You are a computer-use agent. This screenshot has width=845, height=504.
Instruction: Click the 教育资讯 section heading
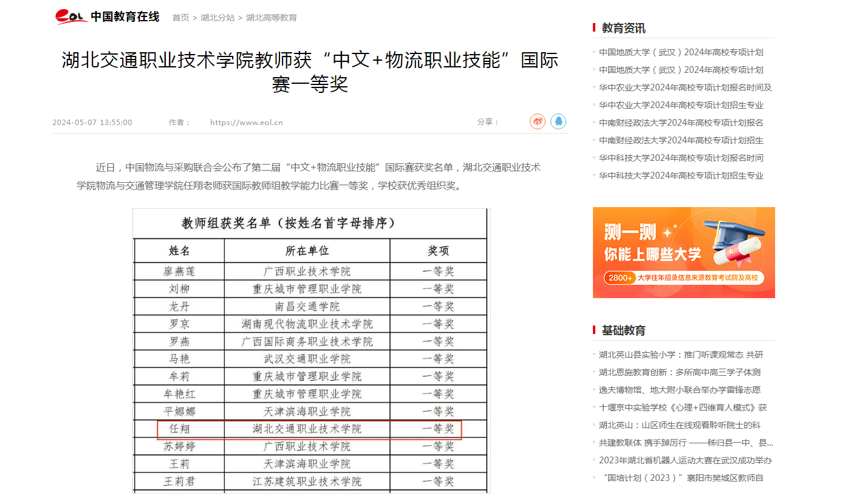pyautogui.click(x=624, y=28)
